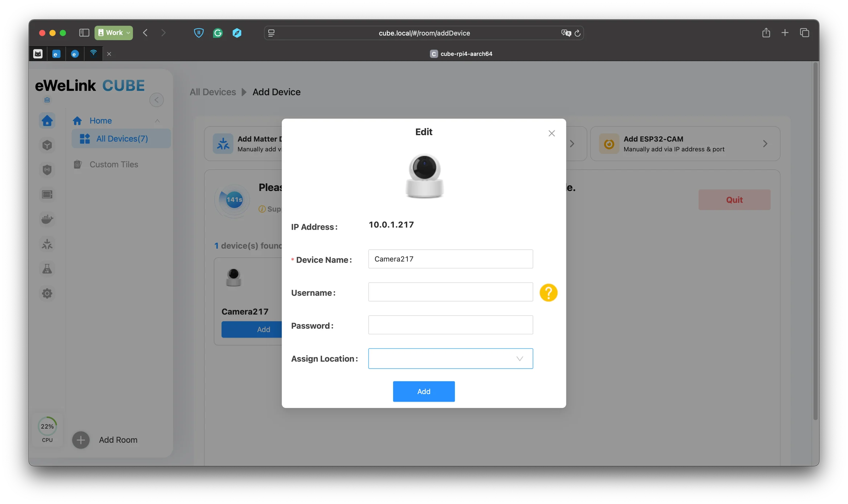Click the Username input field
The height and width of the screenshot is (504, 848).
pyautogui.click(x=450, y=292)
